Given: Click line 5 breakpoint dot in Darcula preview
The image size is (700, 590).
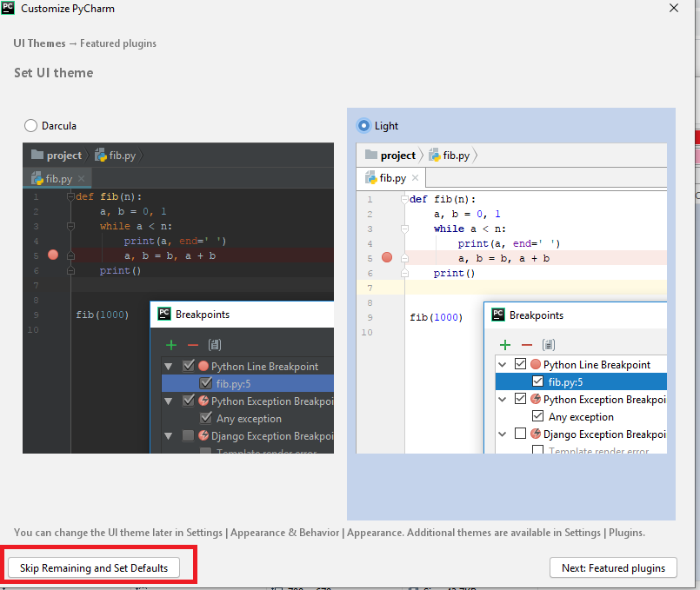Looking at the screenshot, I should (53, 255).
